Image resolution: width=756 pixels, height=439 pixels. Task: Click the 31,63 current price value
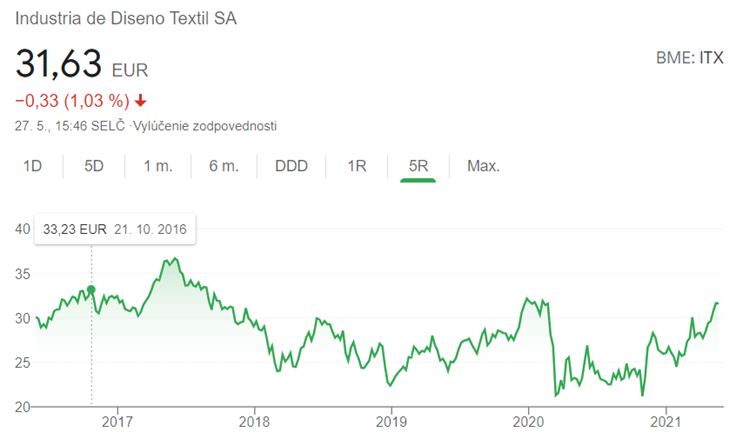pyautogui.click(x=58, y=64)
